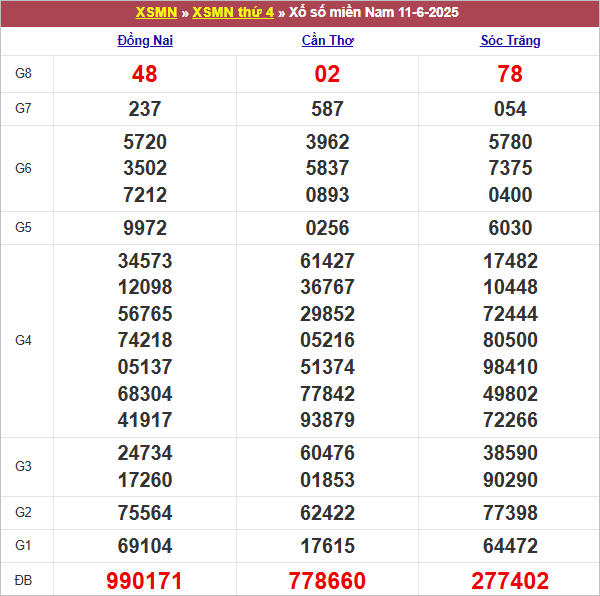Click G4 number 61427

coord(327,261)
